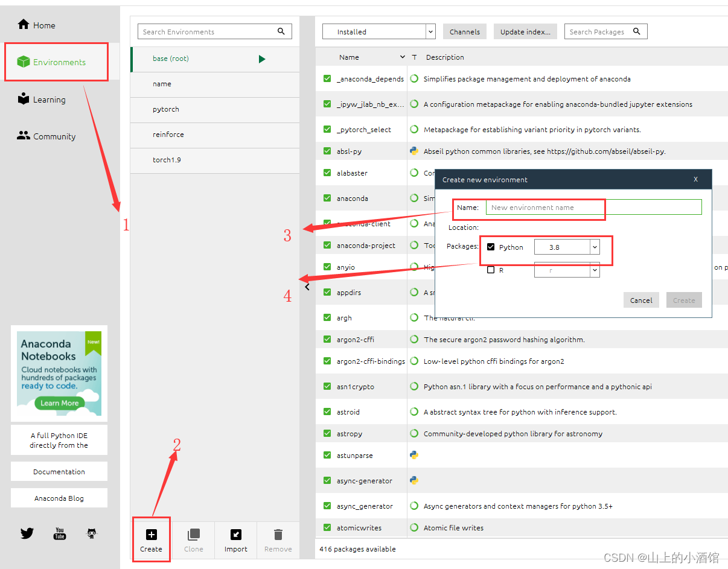Image resolution: width=728 pixels, height=569 pixels.
Task: Click the Python icon for astunparse
Action: pyautogui.click(x=414, y=455)
